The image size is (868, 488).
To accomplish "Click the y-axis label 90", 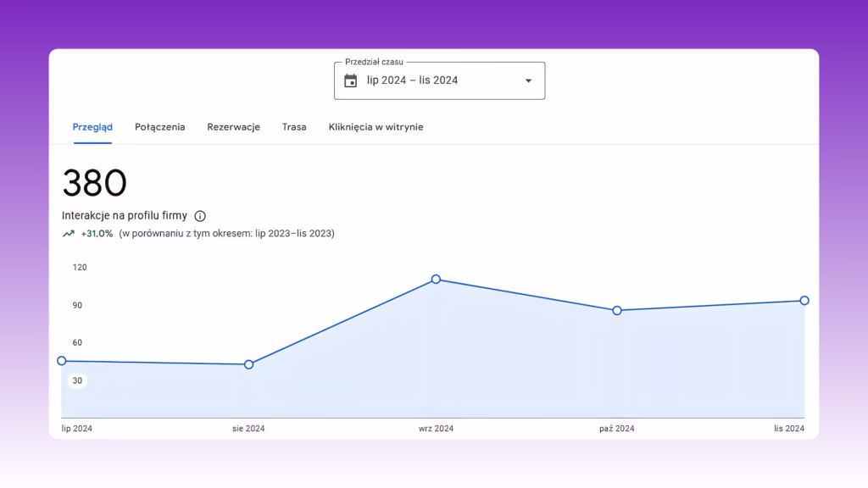I will pos(77,305).
